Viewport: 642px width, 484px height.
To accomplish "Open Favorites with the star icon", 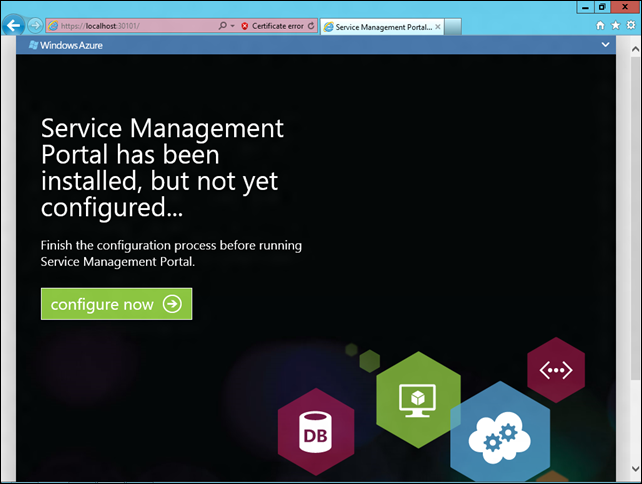I will coord(615,25).
